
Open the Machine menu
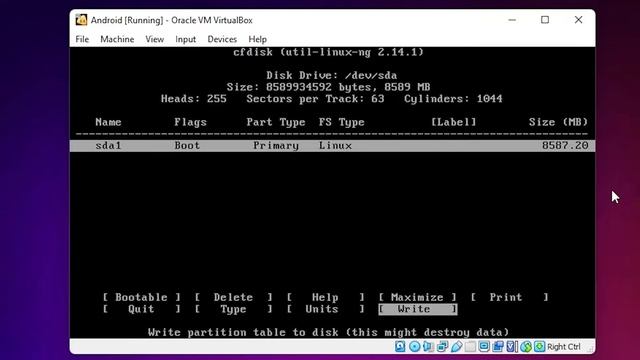tap(117, 39)
